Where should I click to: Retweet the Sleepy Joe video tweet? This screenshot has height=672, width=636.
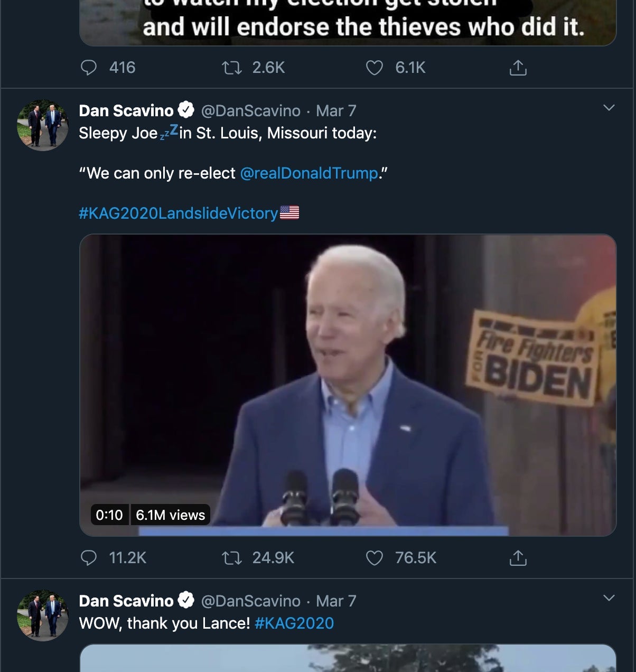[231, 558]
